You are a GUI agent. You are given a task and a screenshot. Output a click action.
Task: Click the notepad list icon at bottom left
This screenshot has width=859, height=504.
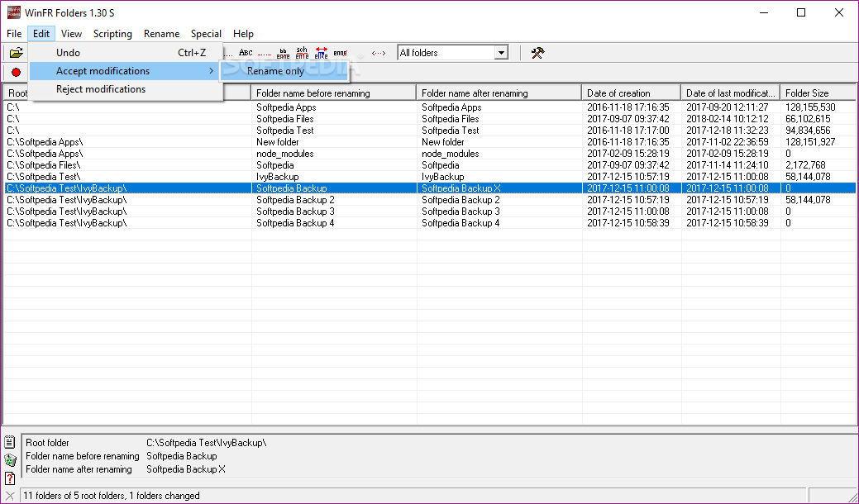(9, 441)
